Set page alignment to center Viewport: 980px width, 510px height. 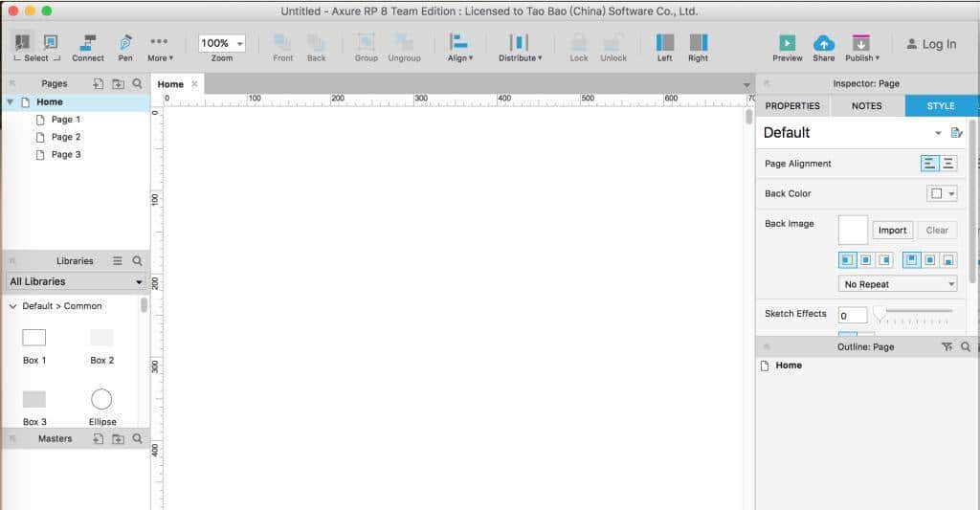tap(948, 164)
